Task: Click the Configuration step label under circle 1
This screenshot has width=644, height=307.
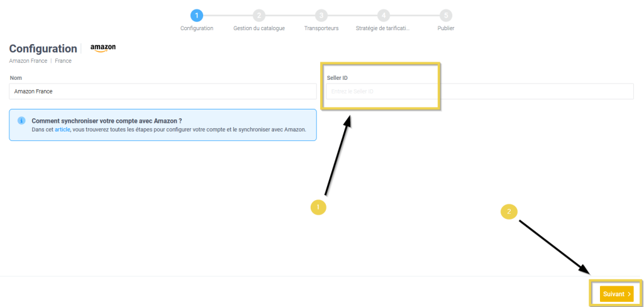Action: [x=197, y=28]
